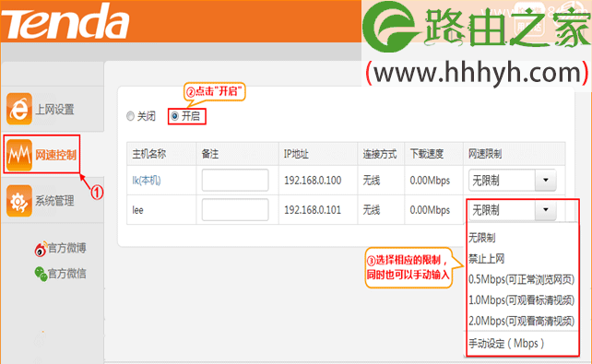Pick 1.0Mbps standard video option
The image size is (592, 364).
[521, 300]
